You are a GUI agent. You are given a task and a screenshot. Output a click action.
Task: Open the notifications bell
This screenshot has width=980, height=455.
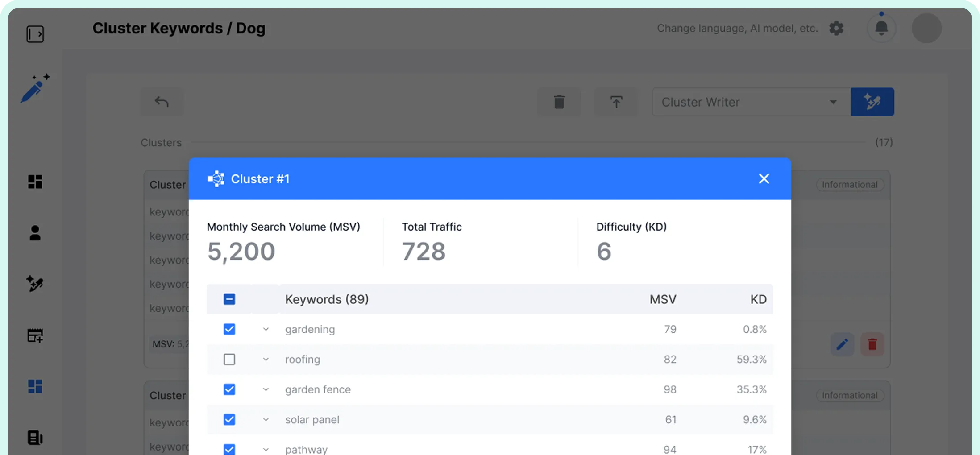tap(881, 28)
